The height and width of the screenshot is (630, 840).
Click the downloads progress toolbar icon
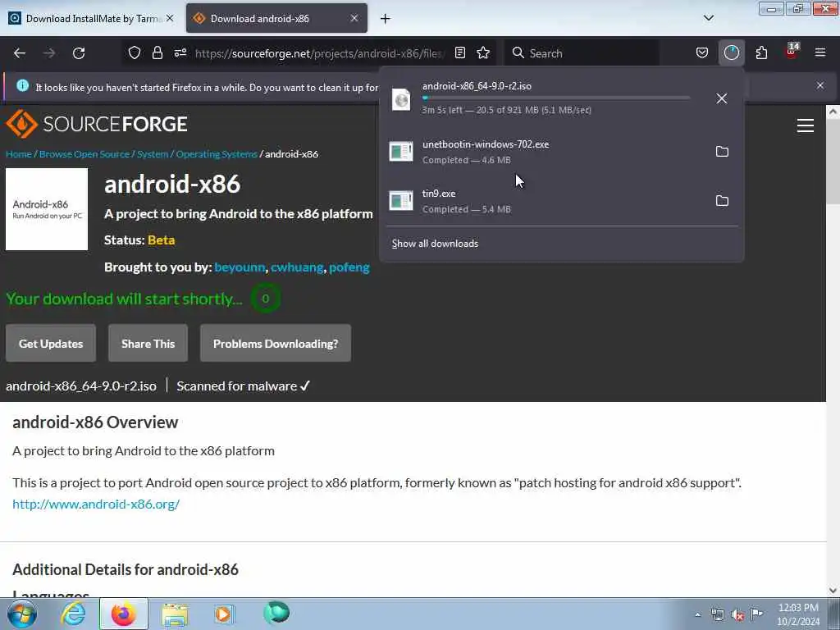(x=731, y=52)
